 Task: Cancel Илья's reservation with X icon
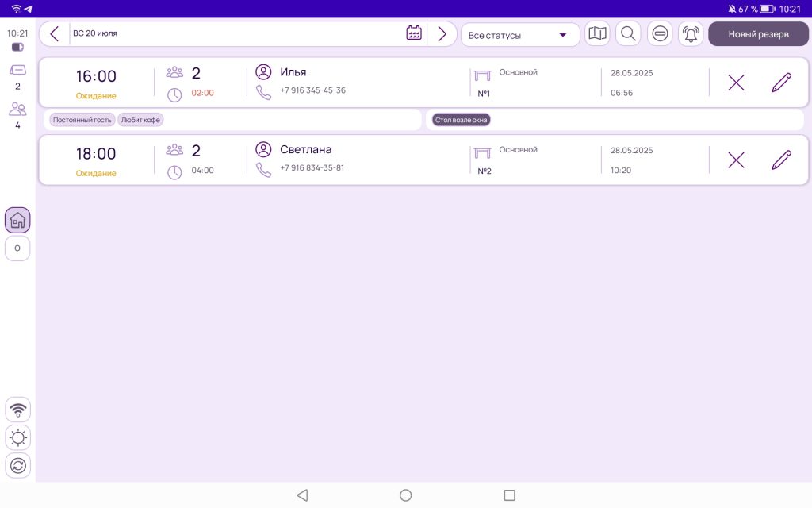click(x=736, y=83)
